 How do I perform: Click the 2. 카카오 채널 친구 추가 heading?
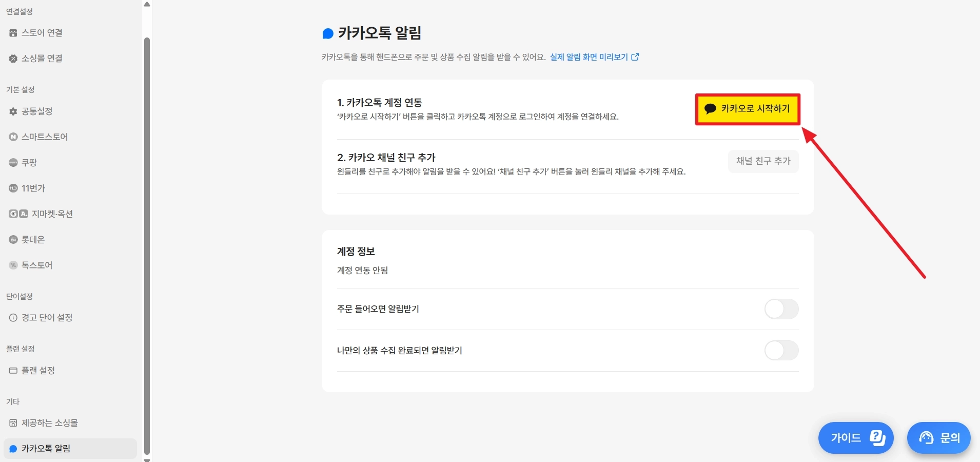386,158
